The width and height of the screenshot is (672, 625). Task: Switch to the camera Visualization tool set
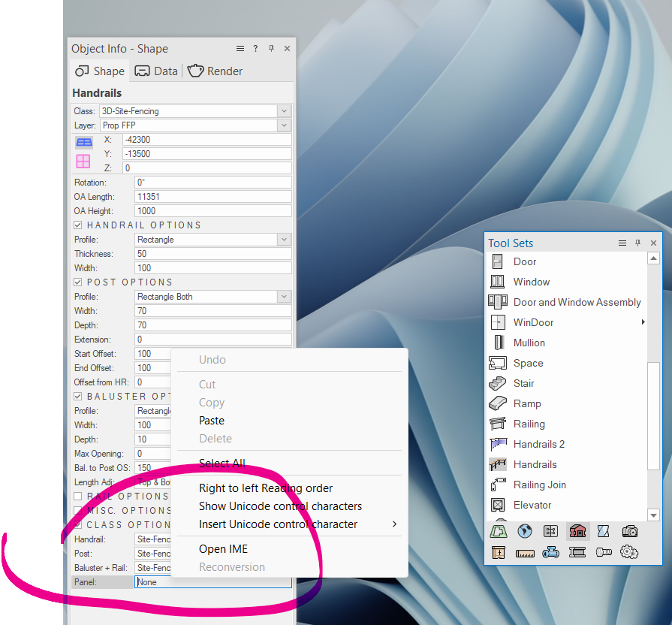coord(629,531)
